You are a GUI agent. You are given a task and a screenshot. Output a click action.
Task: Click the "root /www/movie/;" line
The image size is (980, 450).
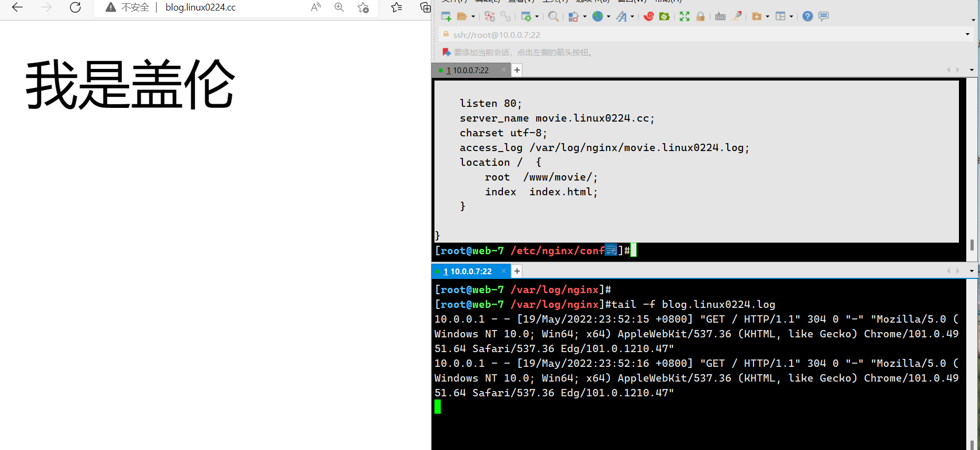[x=541, y=177]
